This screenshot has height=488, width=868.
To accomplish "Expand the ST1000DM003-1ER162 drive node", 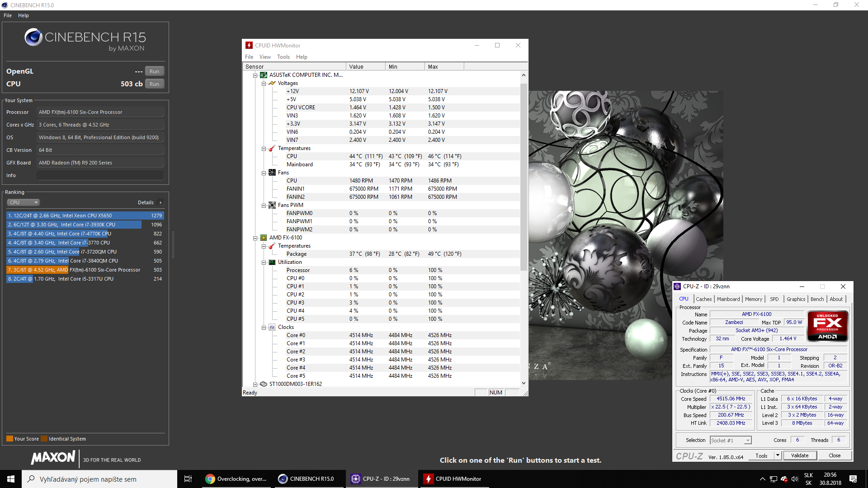I will (255, 385).
